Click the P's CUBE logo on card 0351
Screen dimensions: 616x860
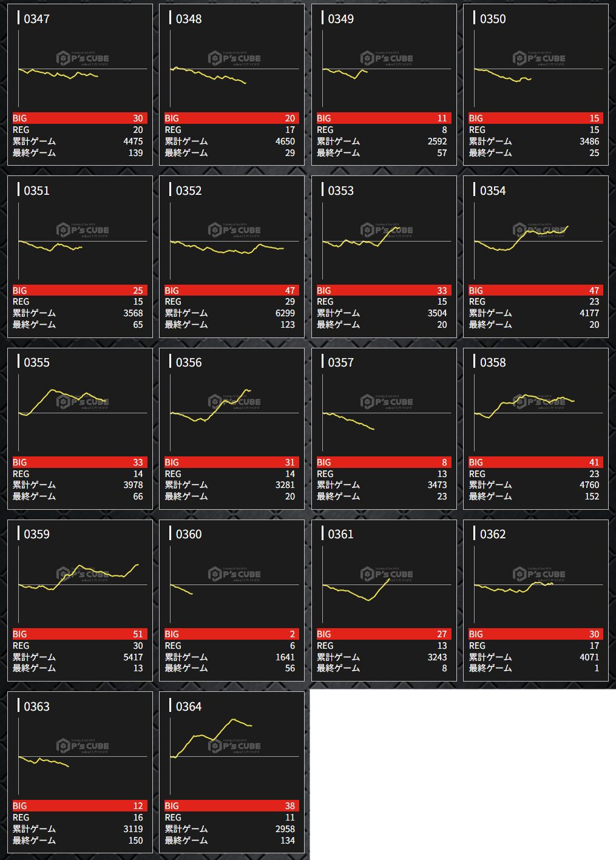(83, 231)
